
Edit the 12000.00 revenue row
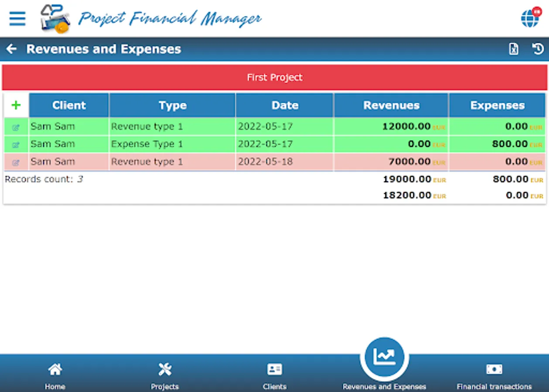[16, 127]
